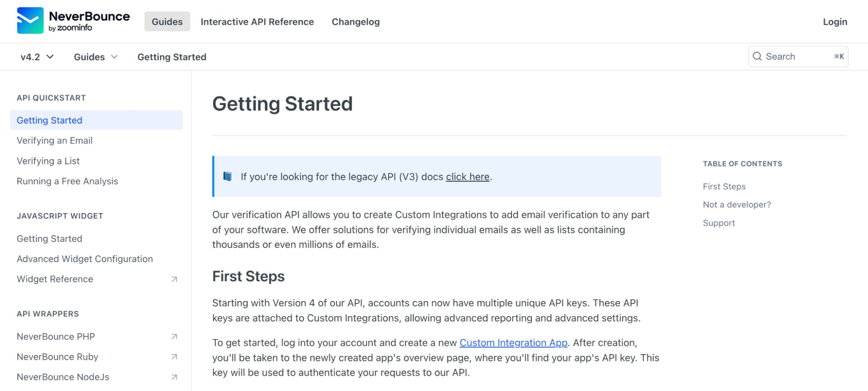Click the blue book icon in the legacy notice

pyautogui.click(x=227, y=176)
